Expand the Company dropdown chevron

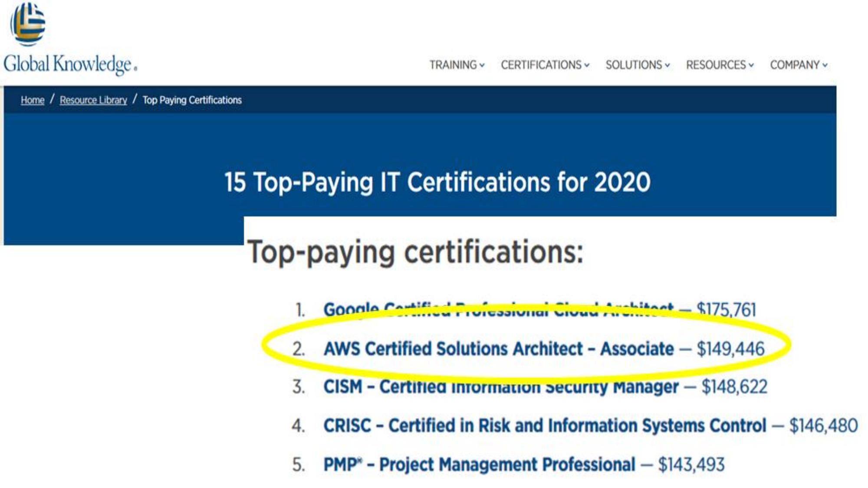click(825, 66)
